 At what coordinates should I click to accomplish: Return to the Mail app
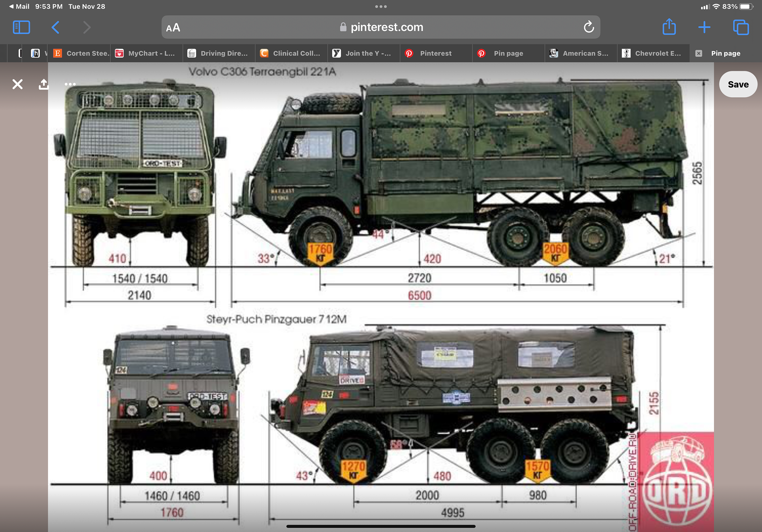click(18, 6)
